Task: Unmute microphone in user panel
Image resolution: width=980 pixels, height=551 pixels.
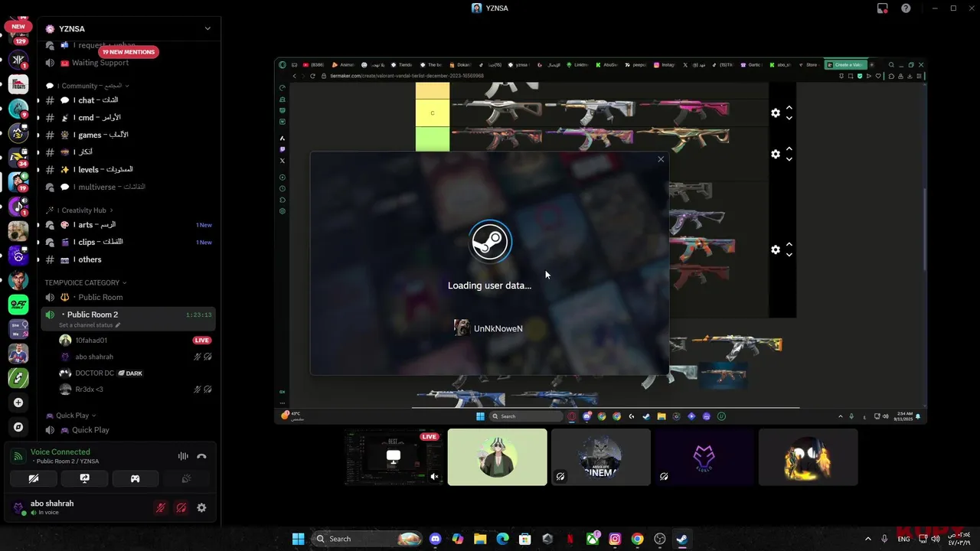Action: (161, 507)
